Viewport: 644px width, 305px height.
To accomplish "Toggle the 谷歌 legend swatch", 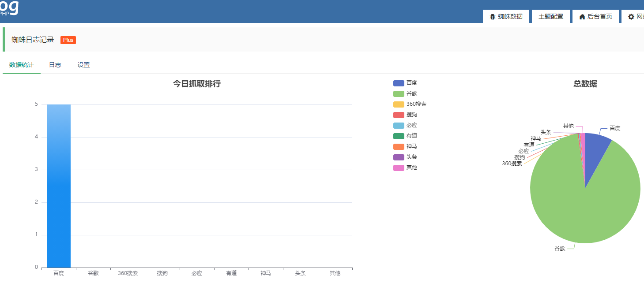I will [x=399, y=93].
